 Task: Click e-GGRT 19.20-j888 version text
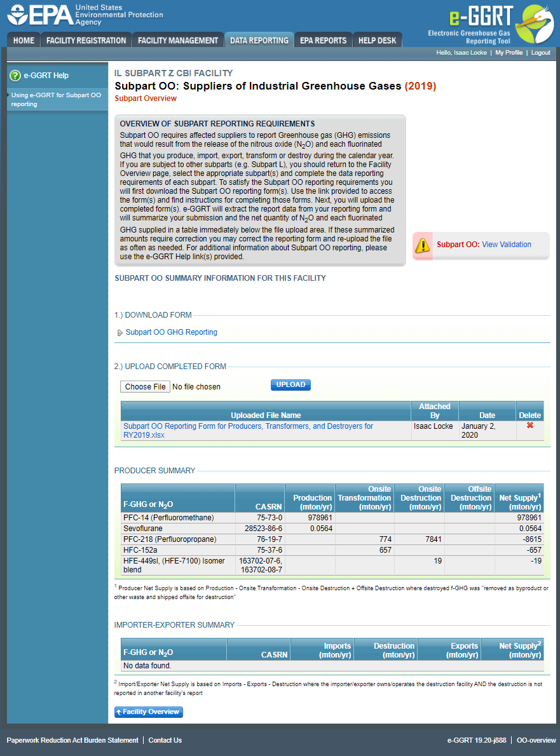point(477,740)
